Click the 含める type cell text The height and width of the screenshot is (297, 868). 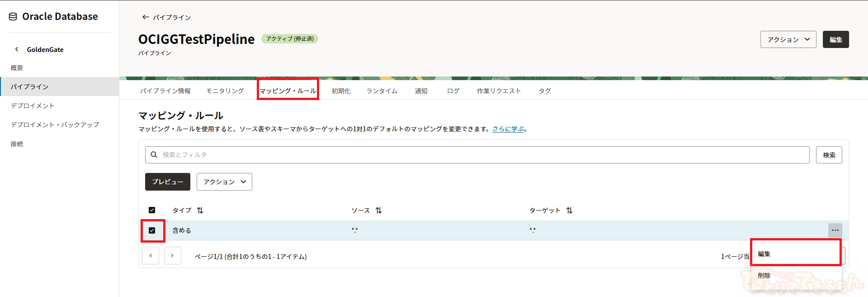[182, 230]
